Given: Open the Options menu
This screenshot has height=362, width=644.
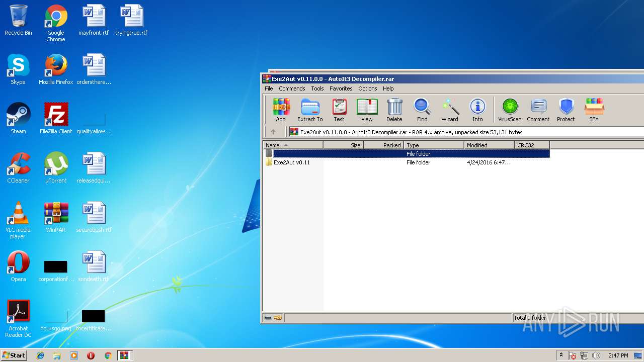Looking at the screenshot, I should coord(368,88).
